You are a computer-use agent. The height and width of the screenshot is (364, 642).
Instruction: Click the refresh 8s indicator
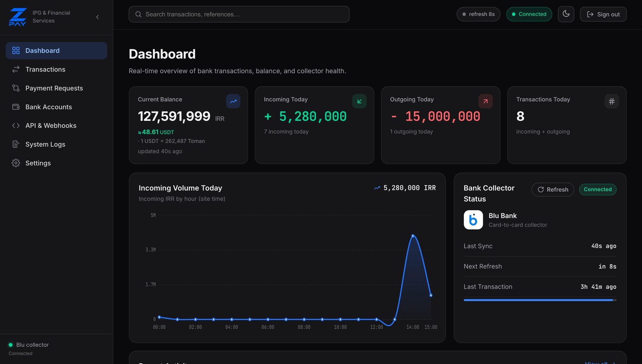478,14
